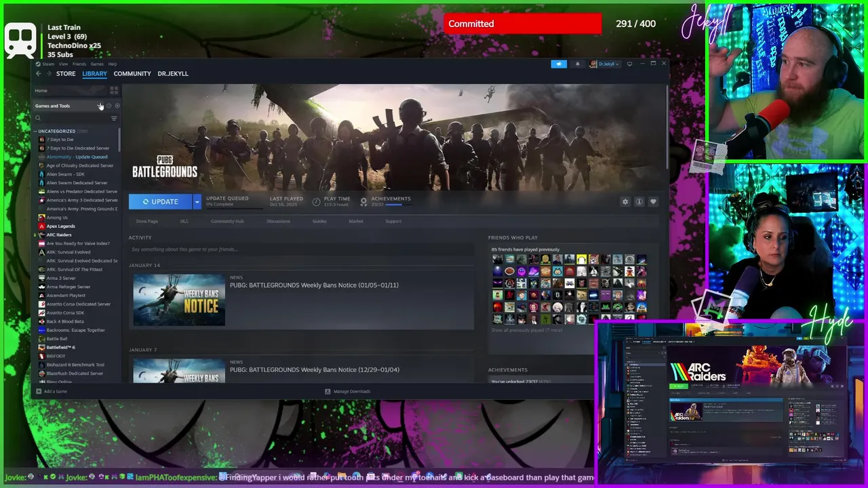
Task: Select Backrooms: Escape Together
Action: click(75, 330)
